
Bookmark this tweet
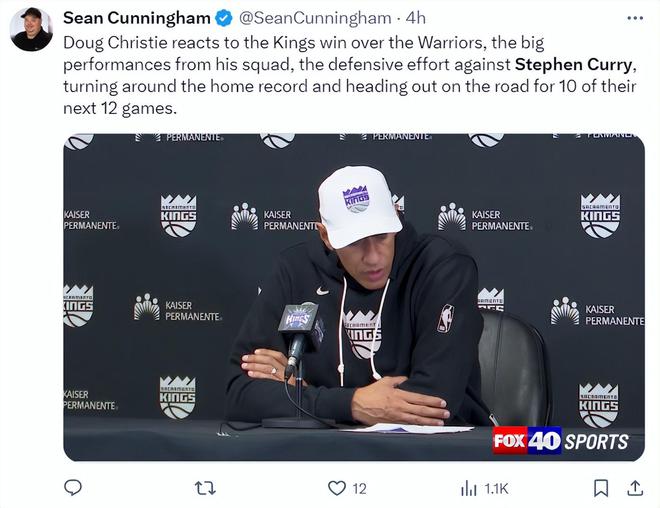[601, 488]
